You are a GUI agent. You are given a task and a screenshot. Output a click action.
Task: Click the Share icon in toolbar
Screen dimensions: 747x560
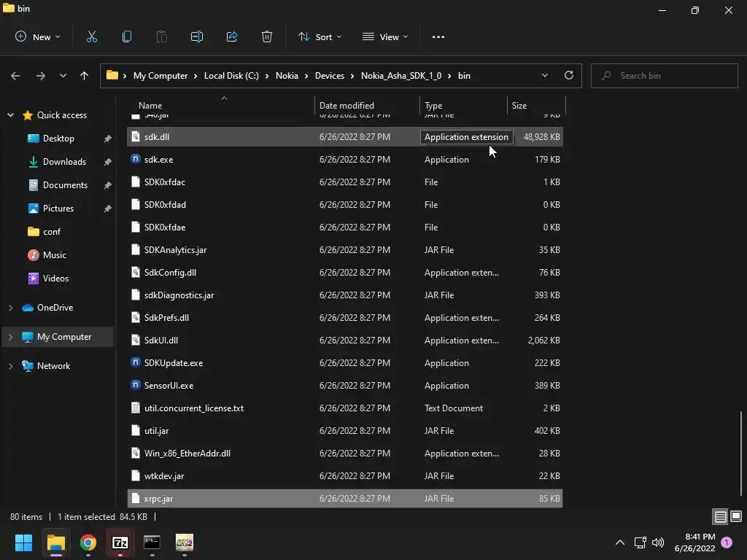point(232,36)
